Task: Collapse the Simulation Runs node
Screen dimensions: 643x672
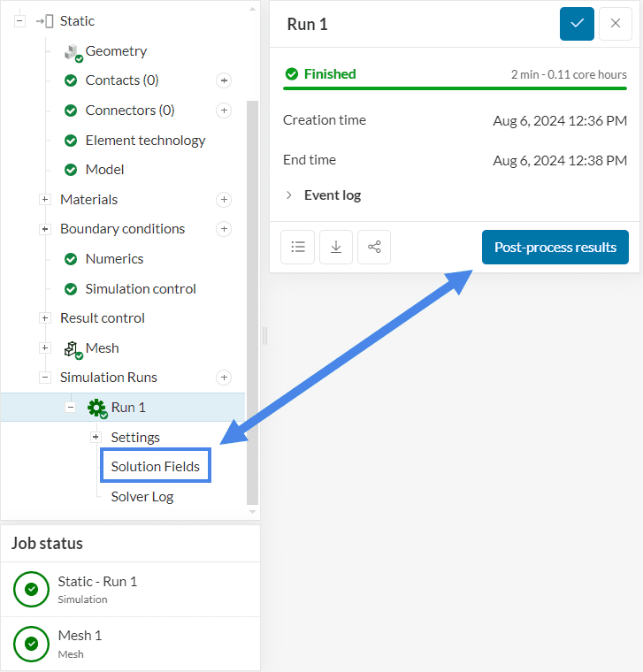Action: point(45,378)
